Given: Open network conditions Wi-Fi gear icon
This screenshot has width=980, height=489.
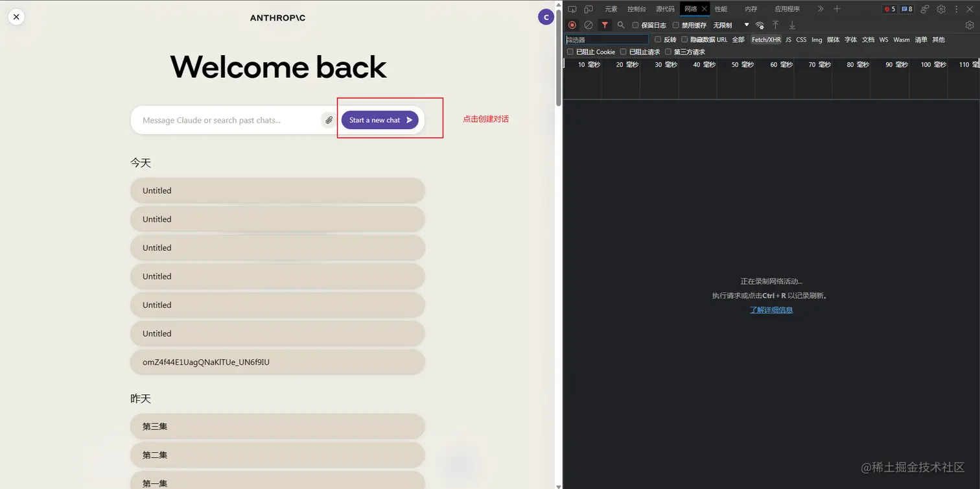Looking at the screenshot, I should (760, 25).
